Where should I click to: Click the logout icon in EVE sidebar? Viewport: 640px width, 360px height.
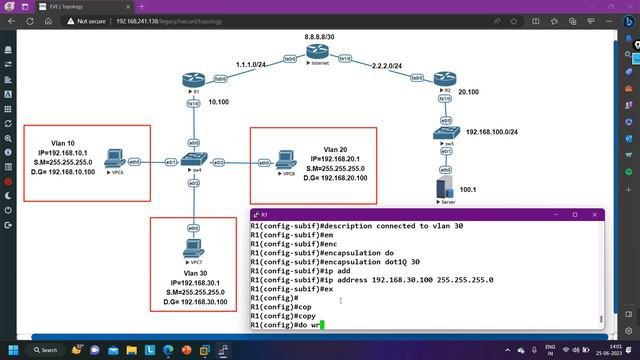8,225
